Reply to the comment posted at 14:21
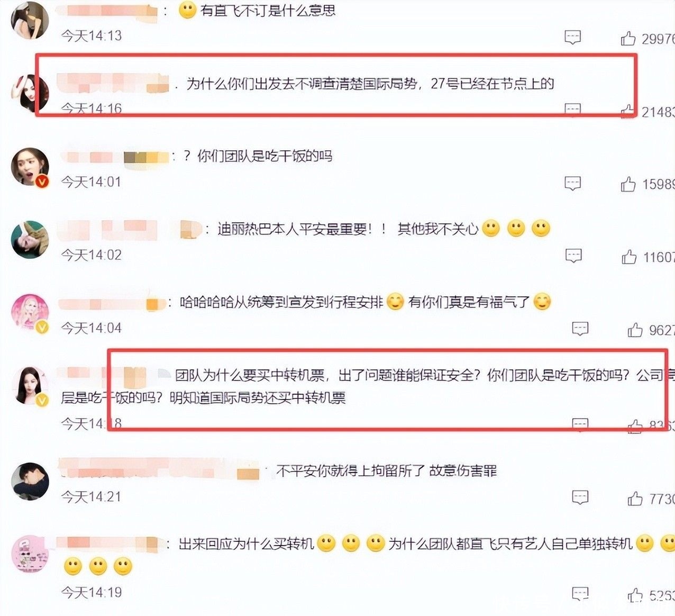675x616 pixels. (x=580, y=497)
